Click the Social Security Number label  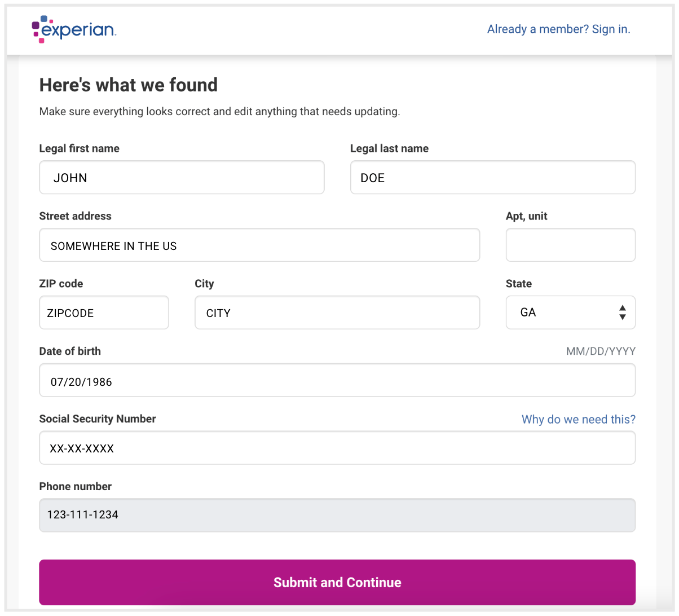click(98, 419)
